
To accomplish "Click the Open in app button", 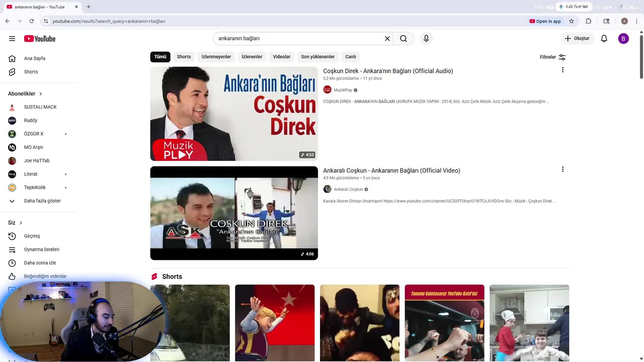I will 545,21.
